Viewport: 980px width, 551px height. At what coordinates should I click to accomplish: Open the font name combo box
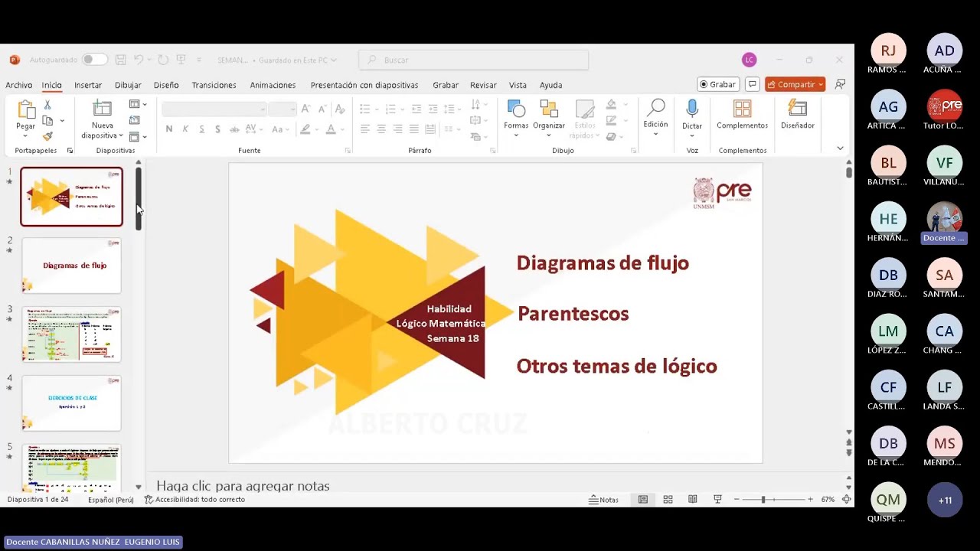click(214, 109)
